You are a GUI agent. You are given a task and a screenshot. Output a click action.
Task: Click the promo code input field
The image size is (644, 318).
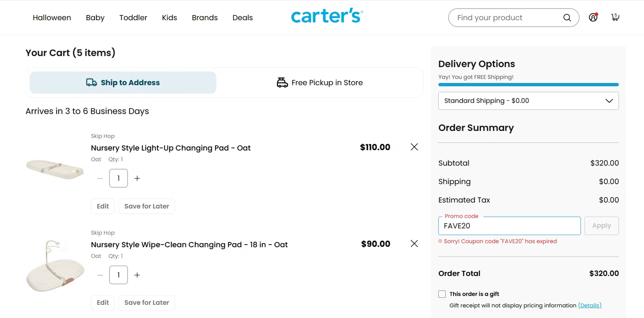509,226
